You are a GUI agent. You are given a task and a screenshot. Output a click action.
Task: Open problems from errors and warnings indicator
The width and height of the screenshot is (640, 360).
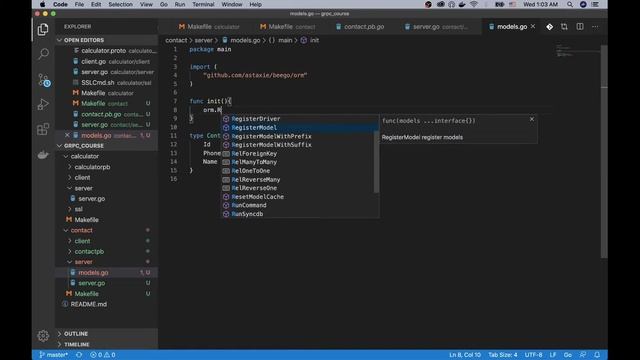[102, 355]
